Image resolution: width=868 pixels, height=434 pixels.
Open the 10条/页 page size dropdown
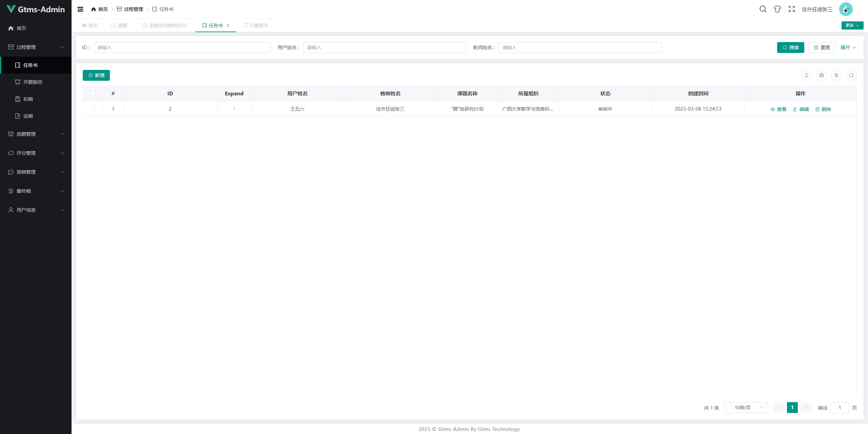746,408
